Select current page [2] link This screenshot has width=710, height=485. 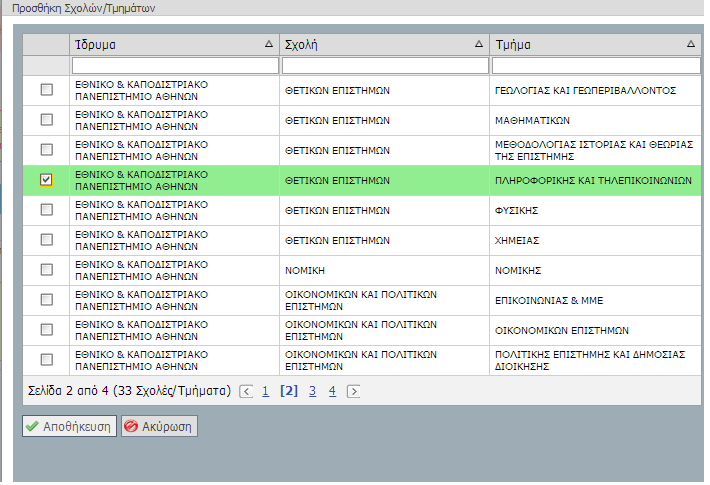coord(289,391)
